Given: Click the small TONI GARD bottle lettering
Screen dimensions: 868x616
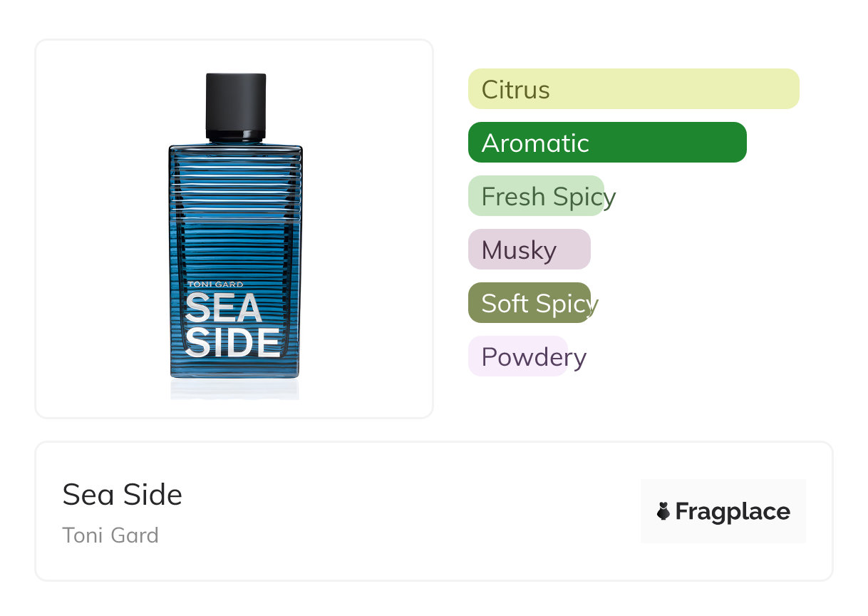Looking at the screenshot, I should pyautogui.click(x=215, y=284).
